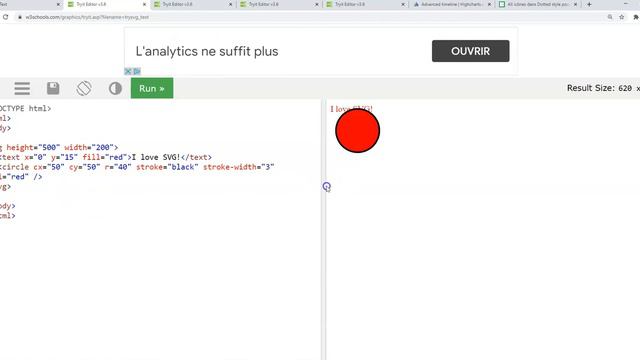Reload the page with the refresh icon
The image size is (640, 360).
pos(5,17)
